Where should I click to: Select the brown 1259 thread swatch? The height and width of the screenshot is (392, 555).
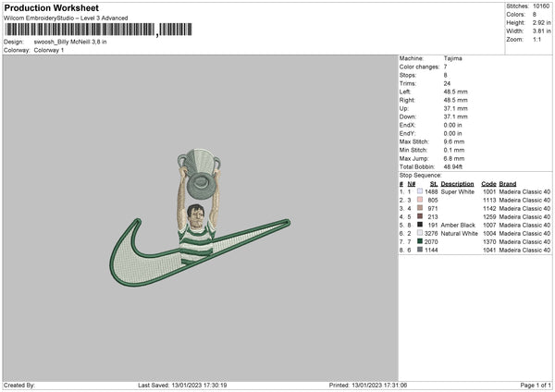pyautogui.click(x=420, y=216)
